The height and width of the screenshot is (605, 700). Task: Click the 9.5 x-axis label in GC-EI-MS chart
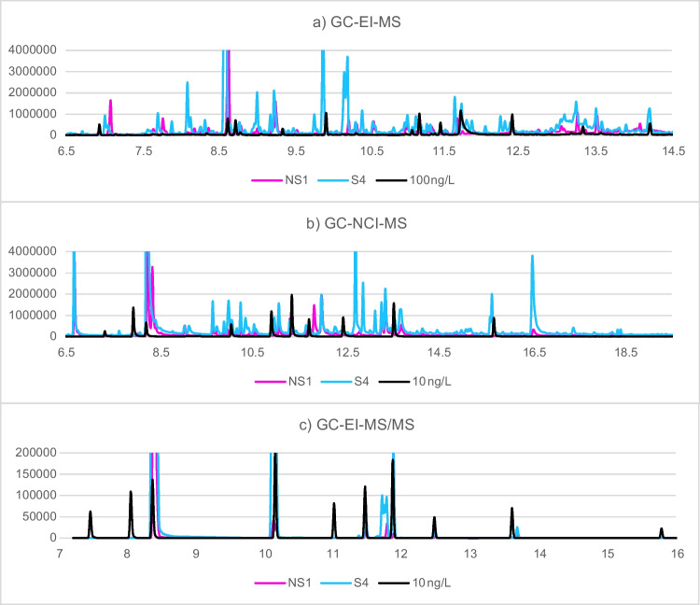(x=296, y=151)
